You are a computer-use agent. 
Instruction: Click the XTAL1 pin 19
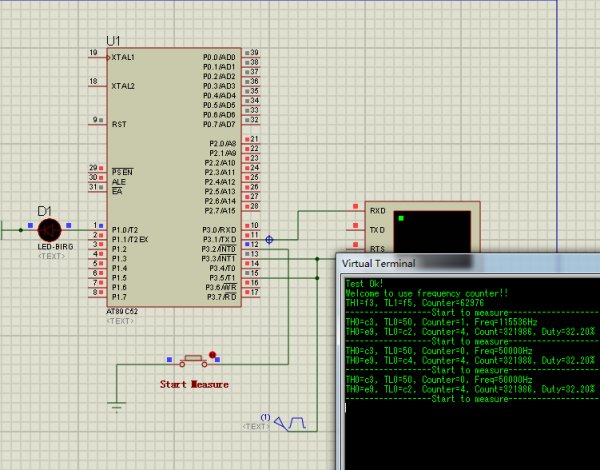95,57
